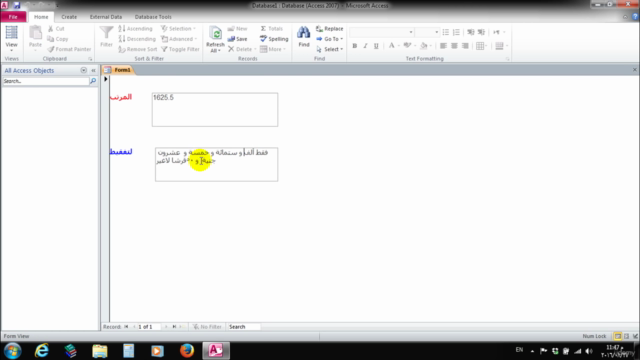This screenshot has width=640, height=360.
Task: Click the increase indent icon
Action: click(482, 32)
